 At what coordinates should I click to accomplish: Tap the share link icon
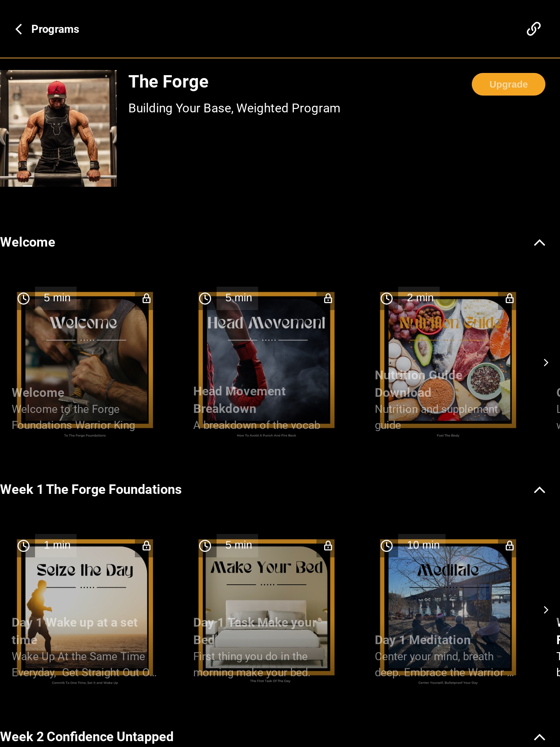534,29
